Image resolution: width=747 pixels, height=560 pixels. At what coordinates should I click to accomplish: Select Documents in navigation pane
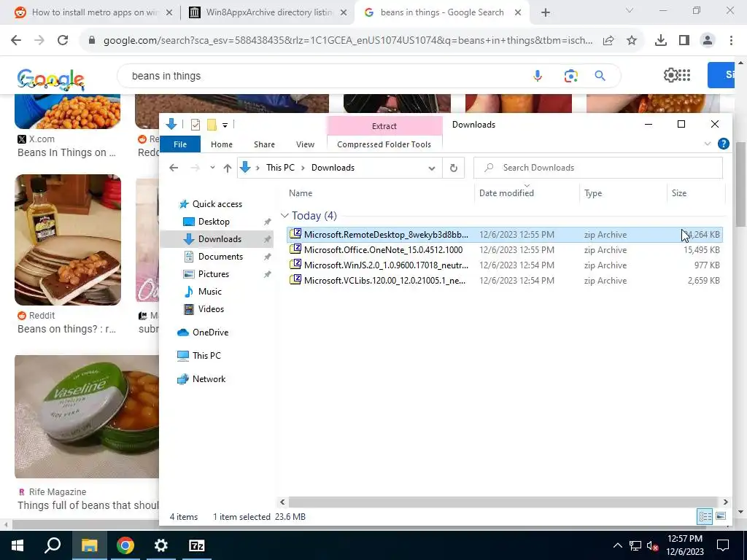coord(220,257)
